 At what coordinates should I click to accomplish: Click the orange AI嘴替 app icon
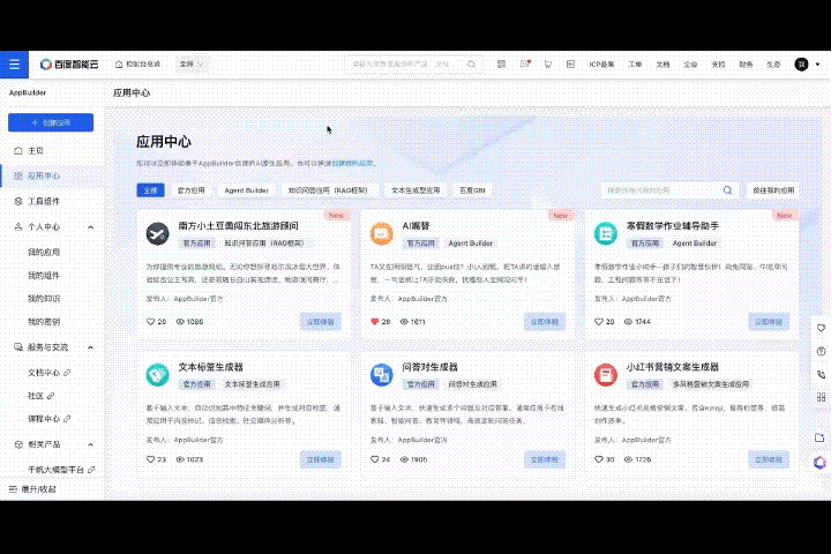coord(382,233)
